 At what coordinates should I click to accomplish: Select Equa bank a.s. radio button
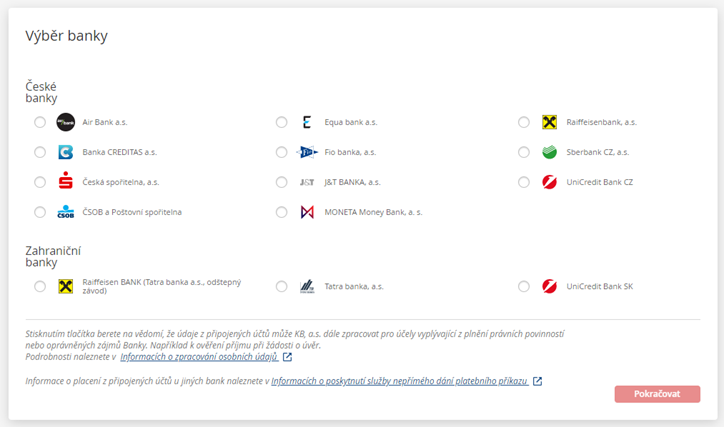[x=282, y=122]
